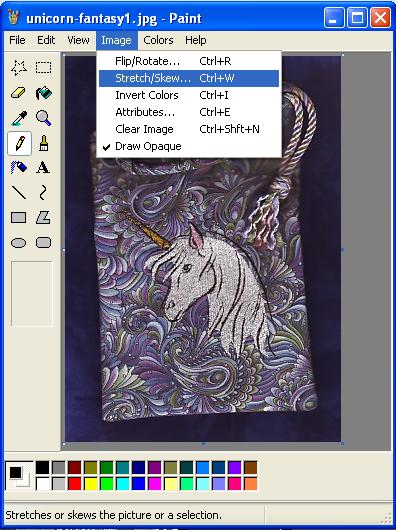Pick the dark gray color swatch
This screenshot has height=530, width=396.
point(59,468)
